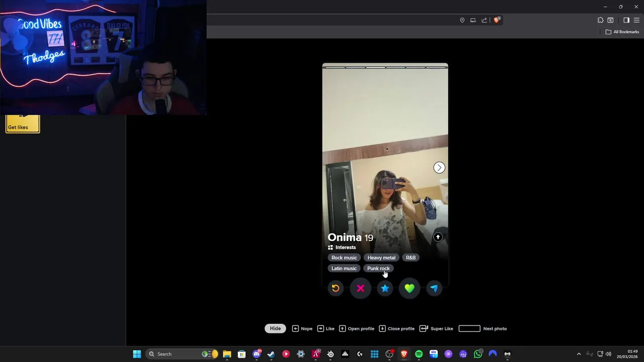Click the R&B interest tag
The width and height of the screenshot is (644, 362).
411,257
